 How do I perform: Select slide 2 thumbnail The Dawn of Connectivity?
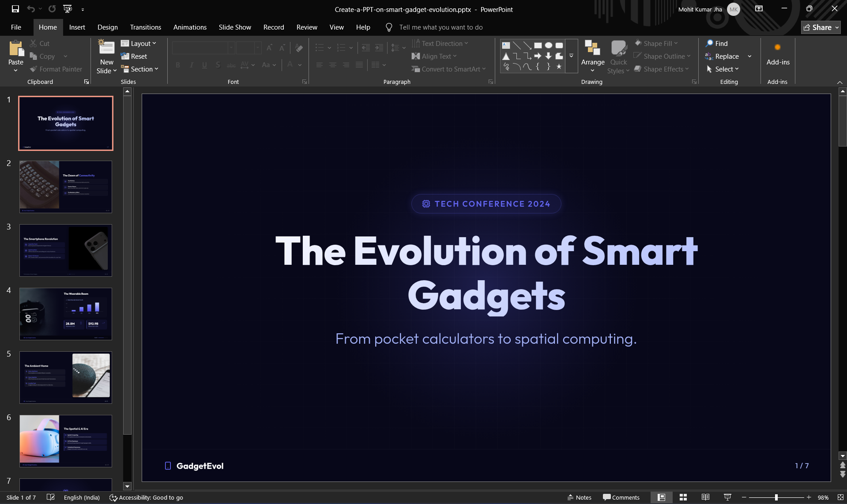coord(66,187)
